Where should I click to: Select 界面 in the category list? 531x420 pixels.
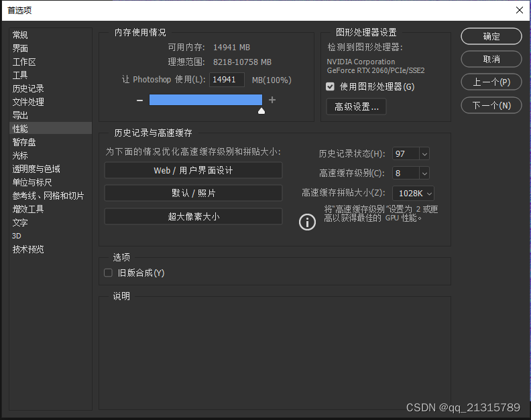coord(50,48)
